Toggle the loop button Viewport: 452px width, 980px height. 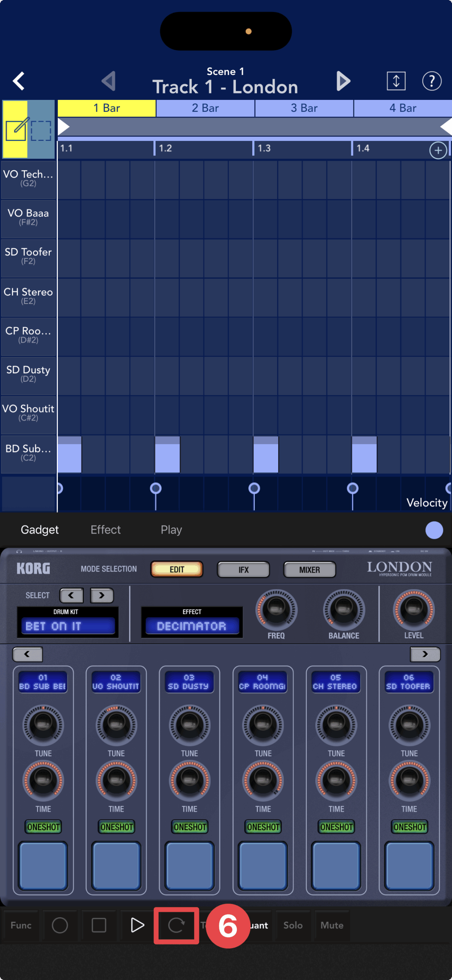(x=176, y=925)
